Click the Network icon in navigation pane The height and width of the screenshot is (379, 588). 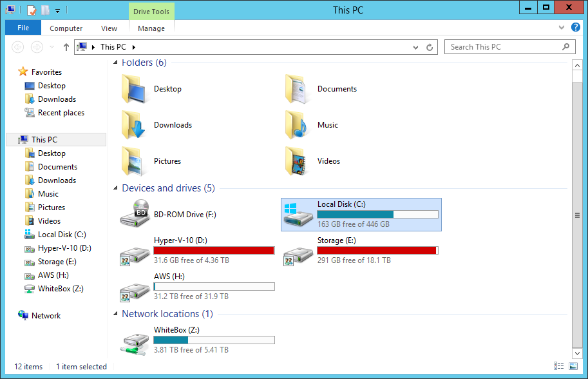click(x=23, y=315)
